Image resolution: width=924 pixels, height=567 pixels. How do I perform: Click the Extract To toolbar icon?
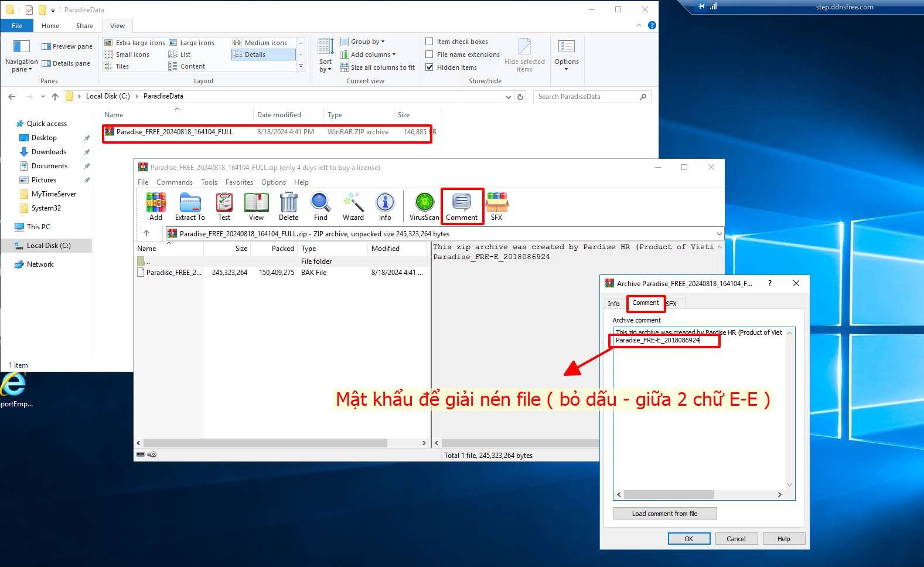(x=190, y=206)
